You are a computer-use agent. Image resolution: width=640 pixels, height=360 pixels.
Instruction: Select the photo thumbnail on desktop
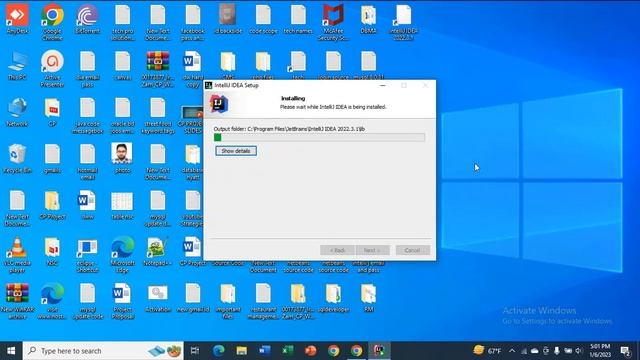(122, 158)
